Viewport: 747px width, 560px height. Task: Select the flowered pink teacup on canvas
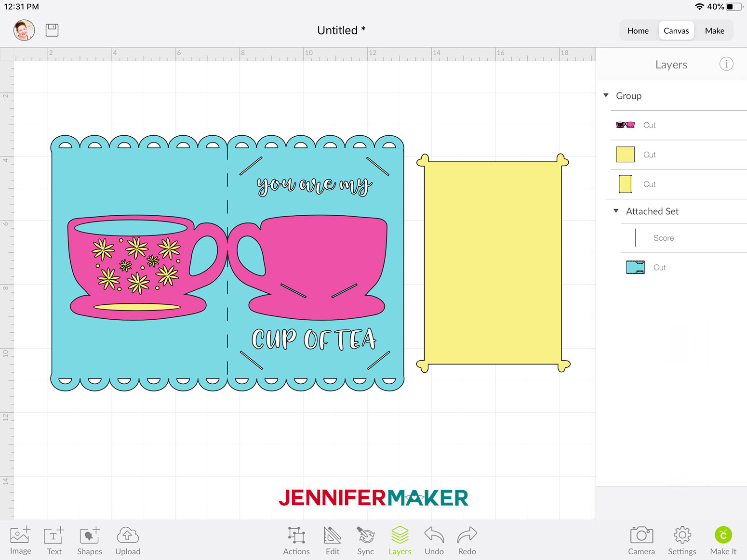tap(147, 268)
